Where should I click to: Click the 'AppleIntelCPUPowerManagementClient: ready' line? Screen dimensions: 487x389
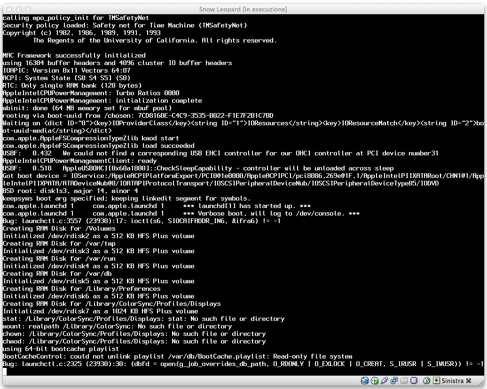pyautogui.click(x=79, y=161)
